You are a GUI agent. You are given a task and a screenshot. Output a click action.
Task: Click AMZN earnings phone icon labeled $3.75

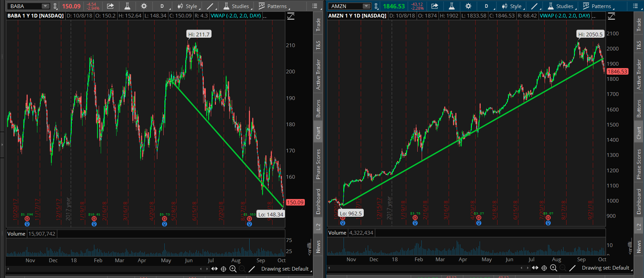pos(415,218)
